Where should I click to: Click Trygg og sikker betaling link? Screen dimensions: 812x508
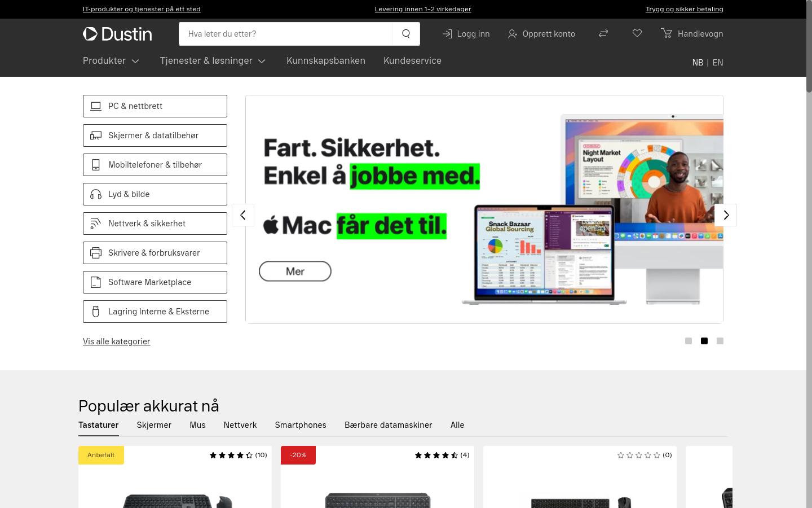685,9
